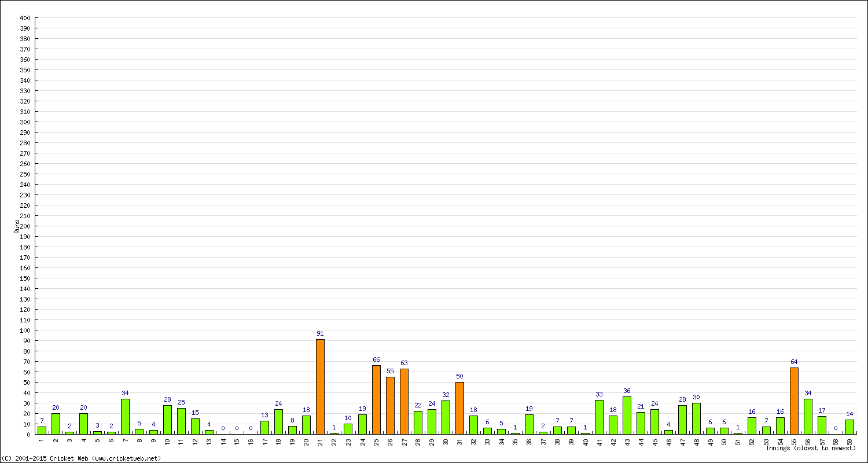
Task: Click the value label 91 above the tallest bar
Action: click(320, 333)
